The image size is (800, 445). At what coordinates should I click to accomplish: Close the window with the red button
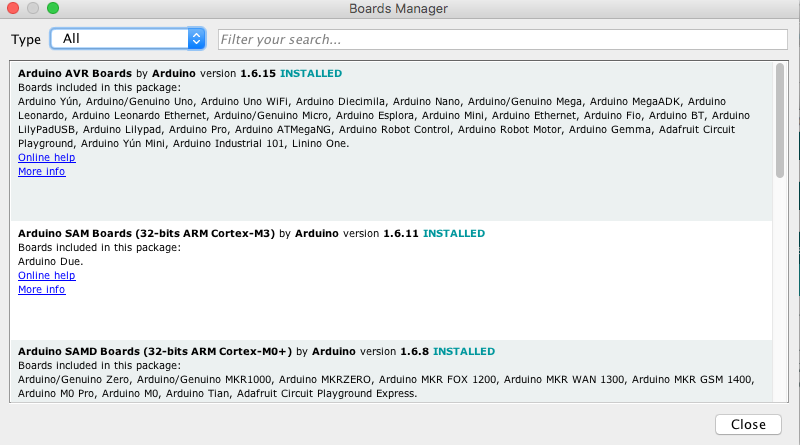pyautogui.click(x=13, y=9)
